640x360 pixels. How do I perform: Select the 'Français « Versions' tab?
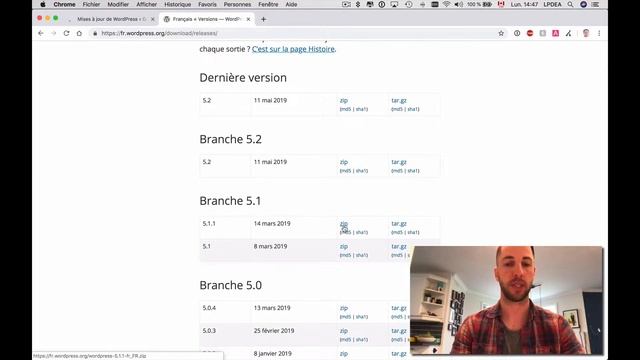tap(206, 19)
